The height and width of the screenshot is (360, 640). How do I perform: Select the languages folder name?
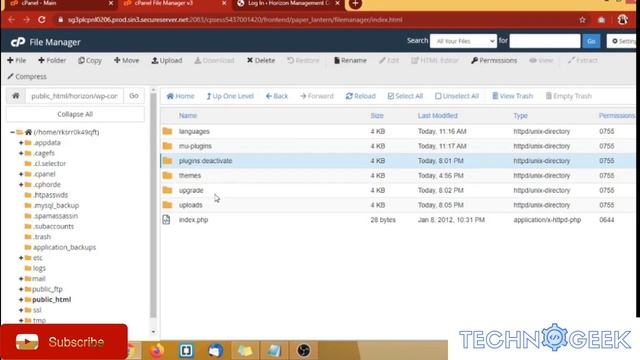pyautogui.click(x=194, y=131)
